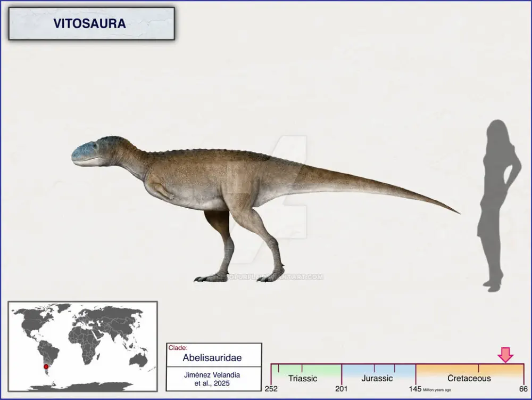Click the red Clade: label
This screenshot has width=532, height=400.
[178, 348]
